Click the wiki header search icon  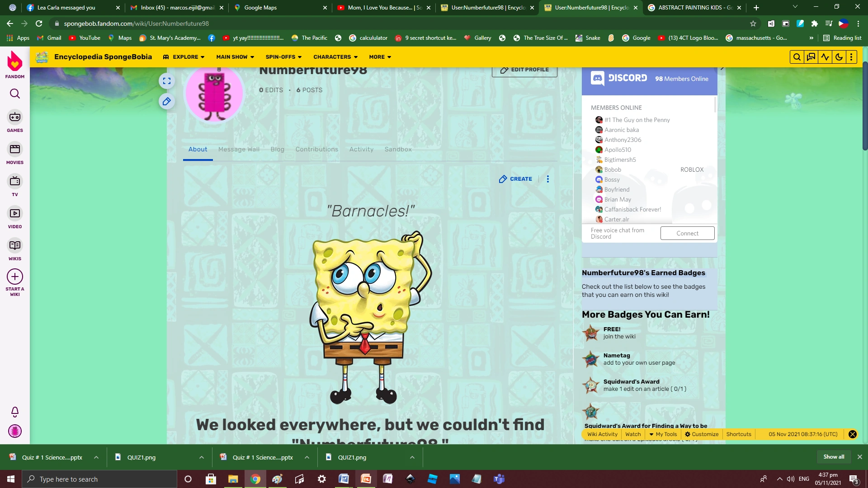(x=797, y=57)
